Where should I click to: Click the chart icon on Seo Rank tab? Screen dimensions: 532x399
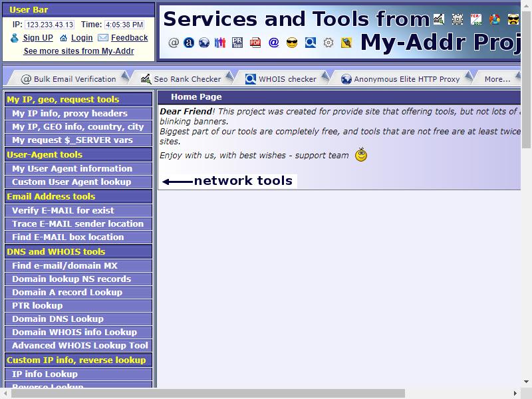point(146,79)
